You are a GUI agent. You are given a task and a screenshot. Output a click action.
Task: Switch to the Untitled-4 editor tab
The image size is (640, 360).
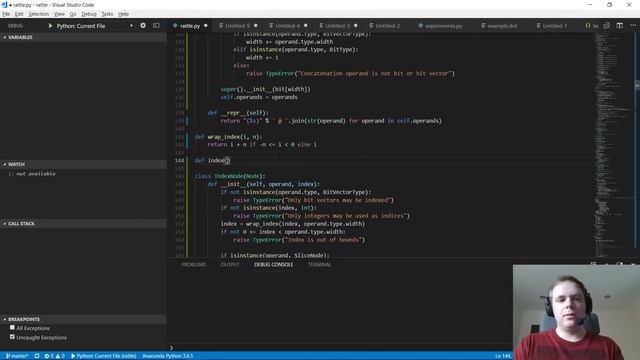[287, 26]
